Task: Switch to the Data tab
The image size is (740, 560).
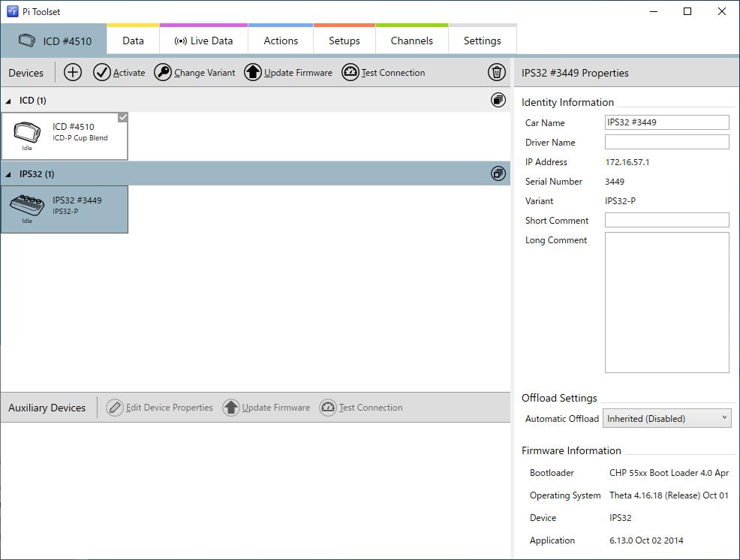Action: tap(133, 41)
